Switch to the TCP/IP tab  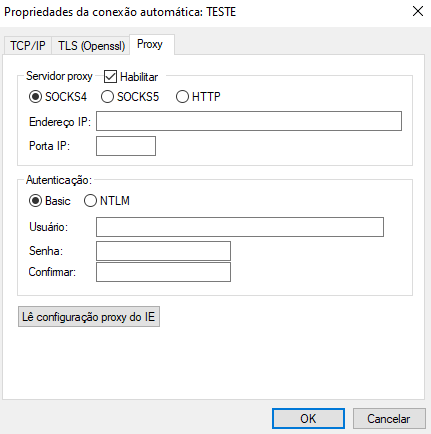click(28, 45)
